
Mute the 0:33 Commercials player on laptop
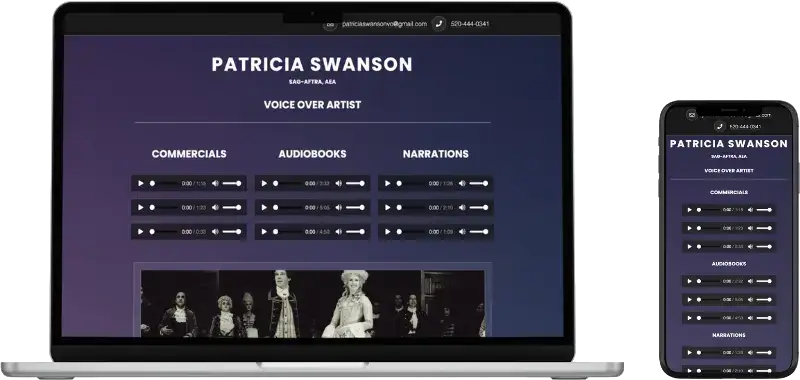(x=215, y=232)
